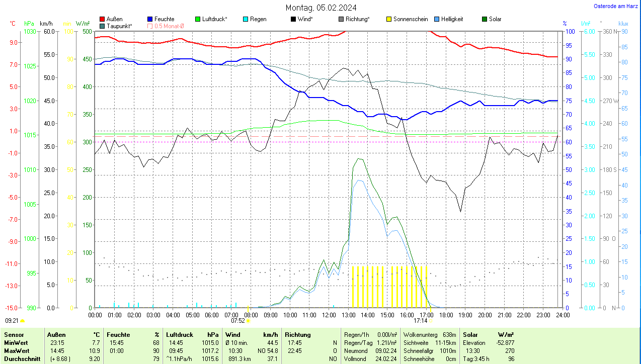The width and height of the screenshot is (641, 364).
Task: Click the MaxWert row label
Action: (x=16, y=350)
